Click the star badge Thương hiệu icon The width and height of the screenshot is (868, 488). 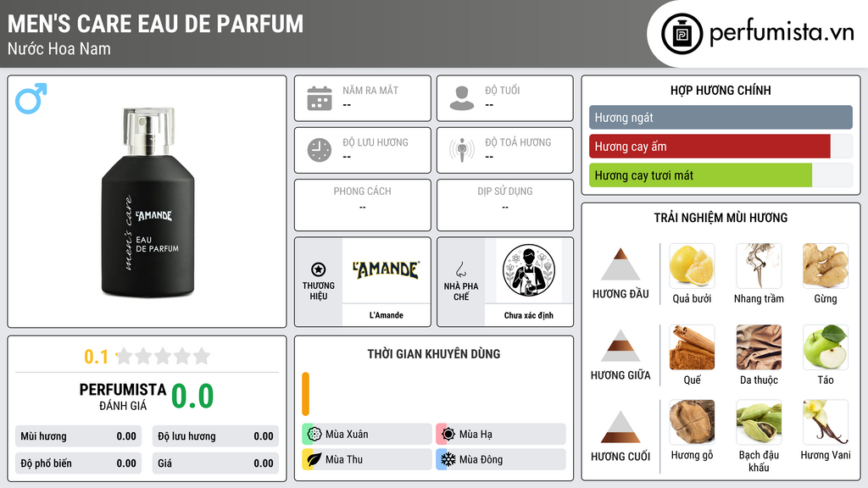coord(319,269)
